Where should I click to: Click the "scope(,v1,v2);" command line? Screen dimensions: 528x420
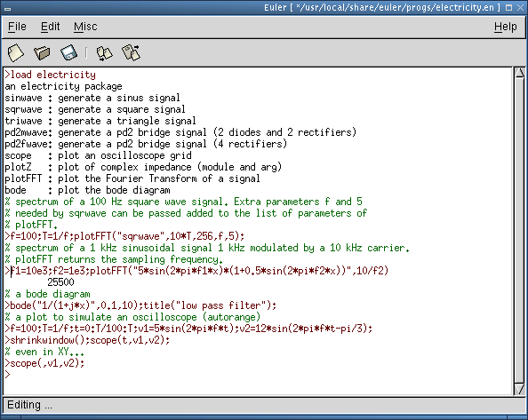44,363
